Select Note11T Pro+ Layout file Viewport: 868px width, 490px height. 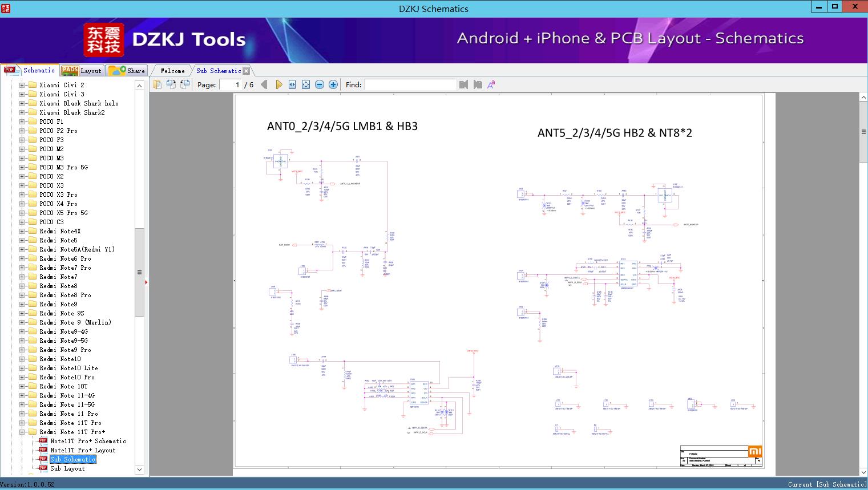click(83, 450)
